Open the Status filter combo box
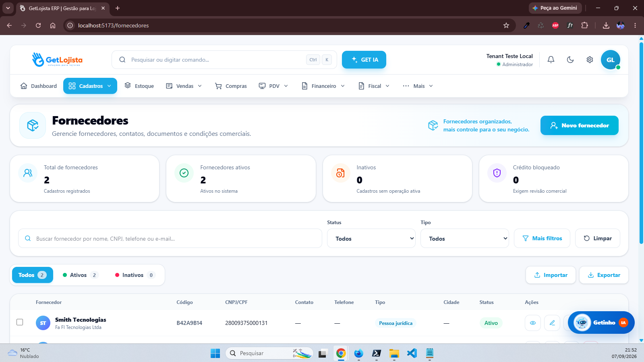The height and width of the screenshot is (362, 644). click(x=371, y=238)
